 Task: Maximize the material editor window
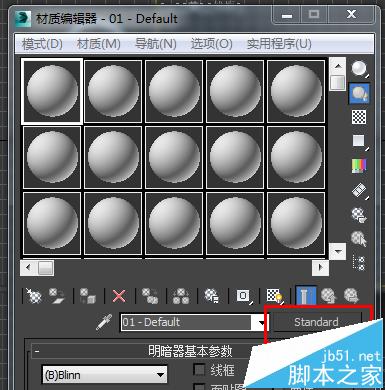point(314,14)
